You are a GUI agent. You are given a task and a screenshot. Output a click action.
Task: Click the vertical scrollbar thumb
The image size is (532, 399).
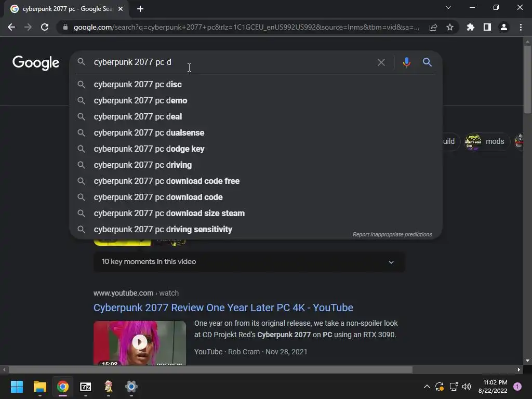[527, 79]
